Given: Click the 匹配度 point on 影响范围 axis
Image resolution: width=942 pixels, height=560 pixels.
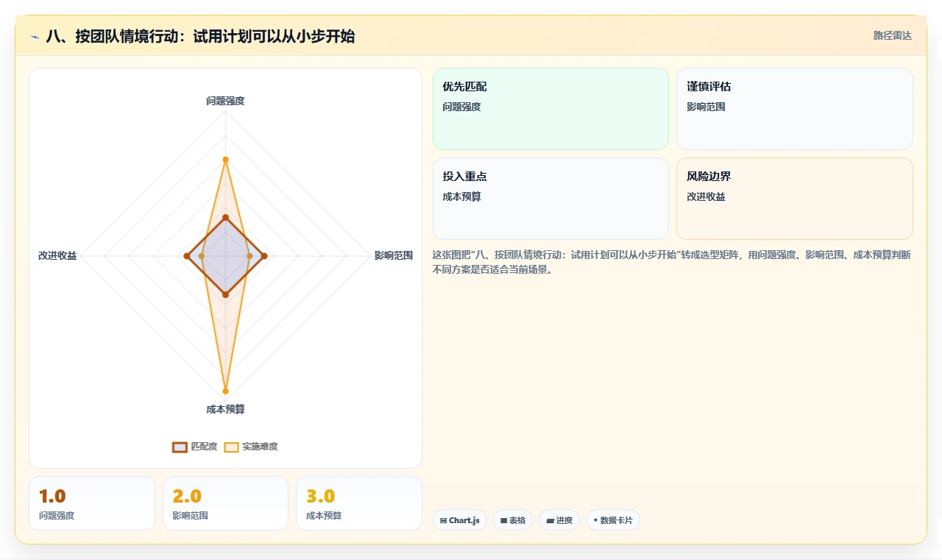Looking at the screenshot, I should click(264, 256).
